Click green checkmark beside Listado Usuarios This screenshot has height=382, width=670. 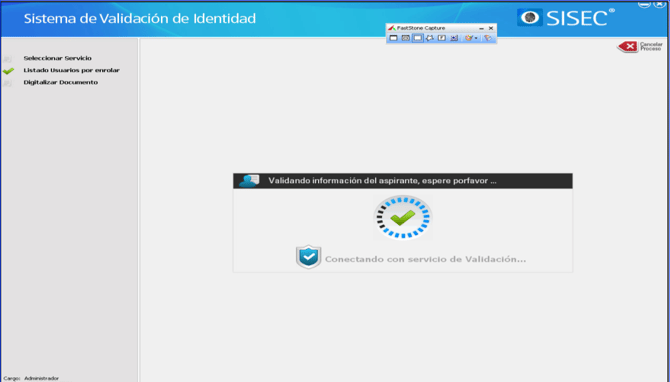[x=8, y=71]
